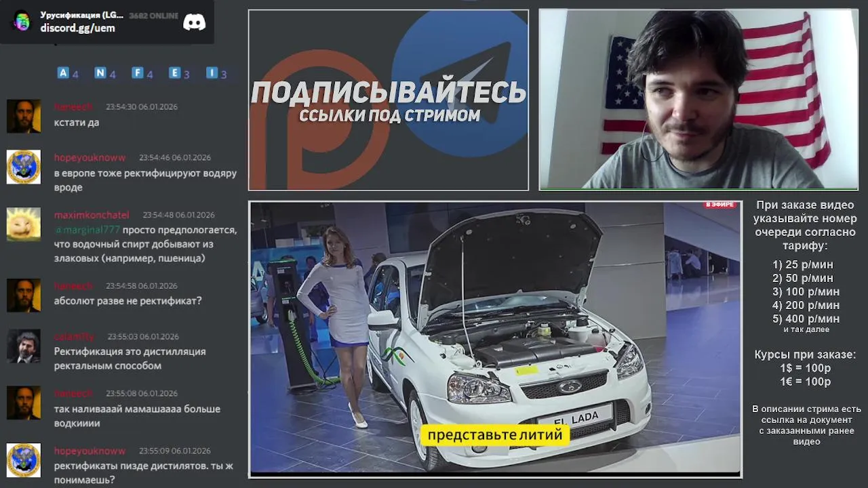The height and width of the screenshot is (488, 868).
Task: Click the username at timestamp 23:54:58
Action: (73, 285)
